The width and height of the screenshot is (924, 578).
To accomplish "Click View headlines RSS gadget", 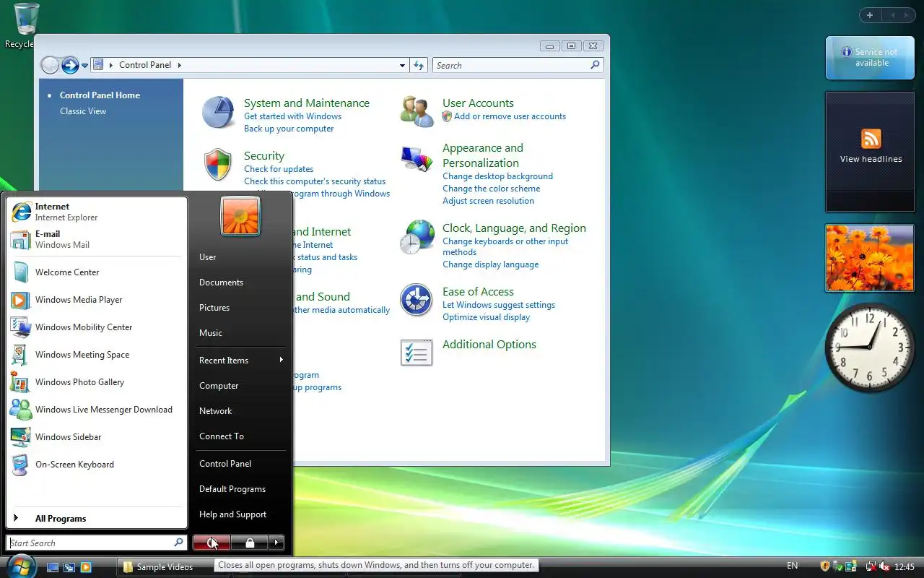I will click(871, 152).
